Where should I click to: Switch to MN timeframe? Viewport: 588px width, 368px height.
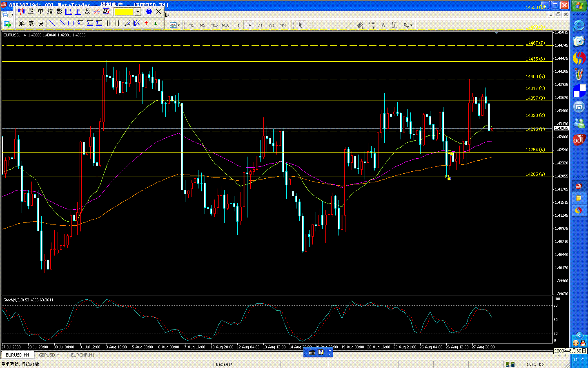tap(283, 25)
